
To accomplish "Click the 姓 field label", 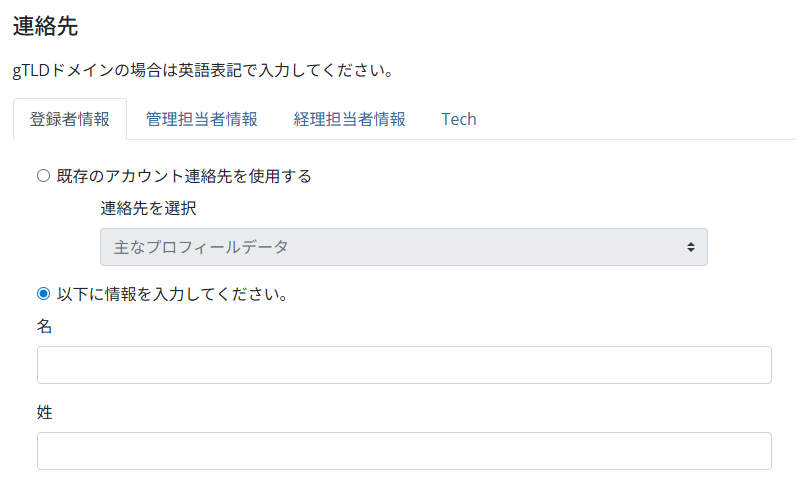I will [44, 412].
